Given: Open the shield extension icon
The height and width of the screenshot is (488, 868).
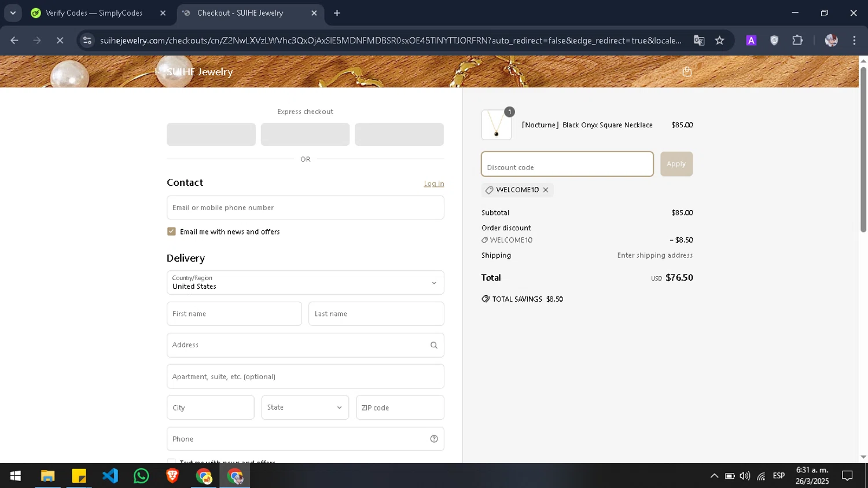Looking at the screenshot, I should pos(774,41).
